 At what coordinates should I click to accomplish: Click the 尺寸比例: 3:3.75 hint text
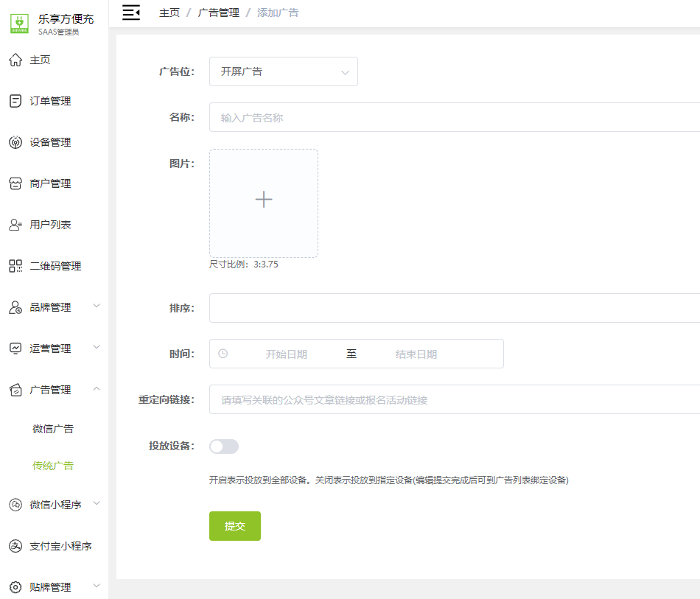click(x=244, y=265)
